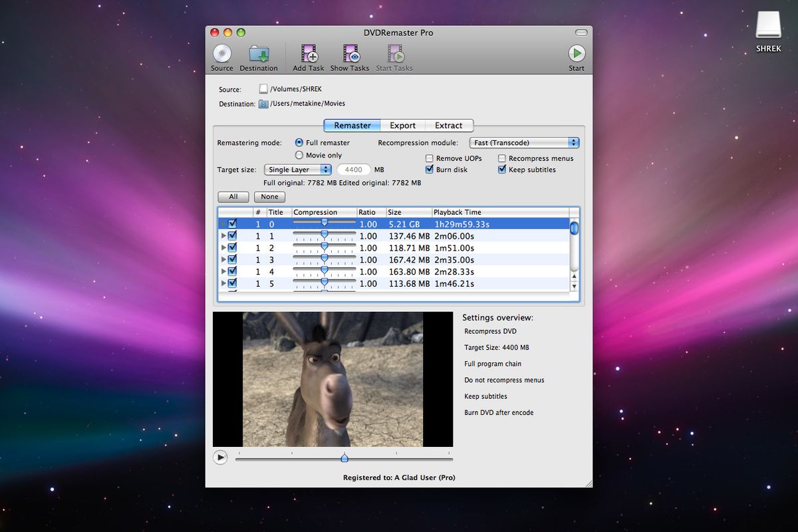Enable Remove UOPs
Image resolution: width=798 pixels, height=532 pixels.
(429, 158)
